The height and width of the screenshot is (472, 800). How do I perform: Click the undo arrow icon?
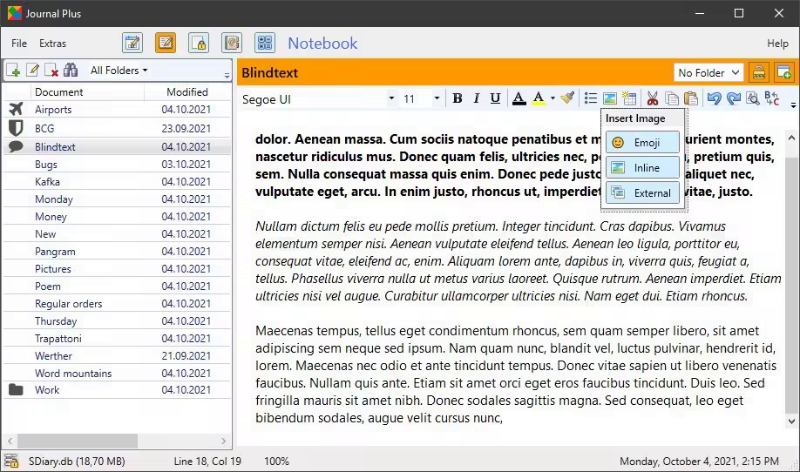pyautogui.click(x=713, y=98)
